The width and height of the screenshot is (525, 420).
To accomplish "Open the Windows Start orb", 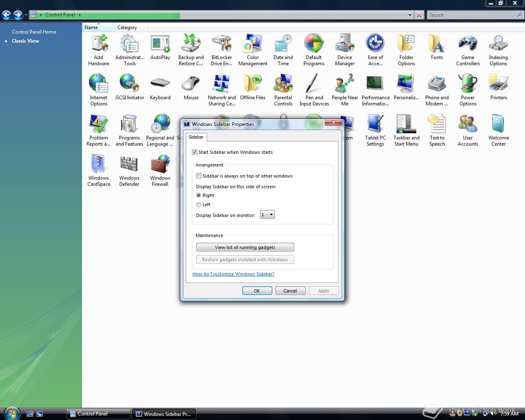I will (11, 413).
